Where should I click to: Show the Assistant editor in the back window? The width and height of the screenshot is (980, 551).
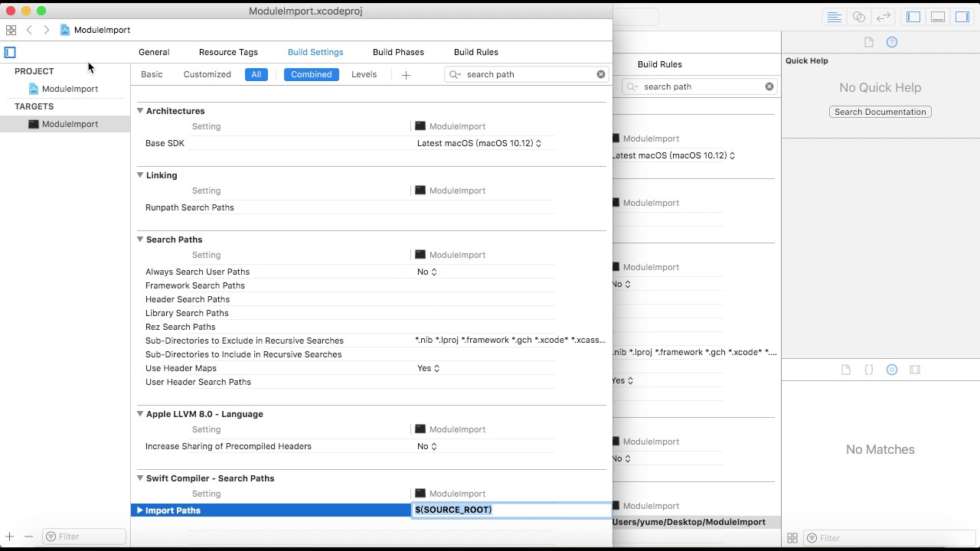click(859, 17)
